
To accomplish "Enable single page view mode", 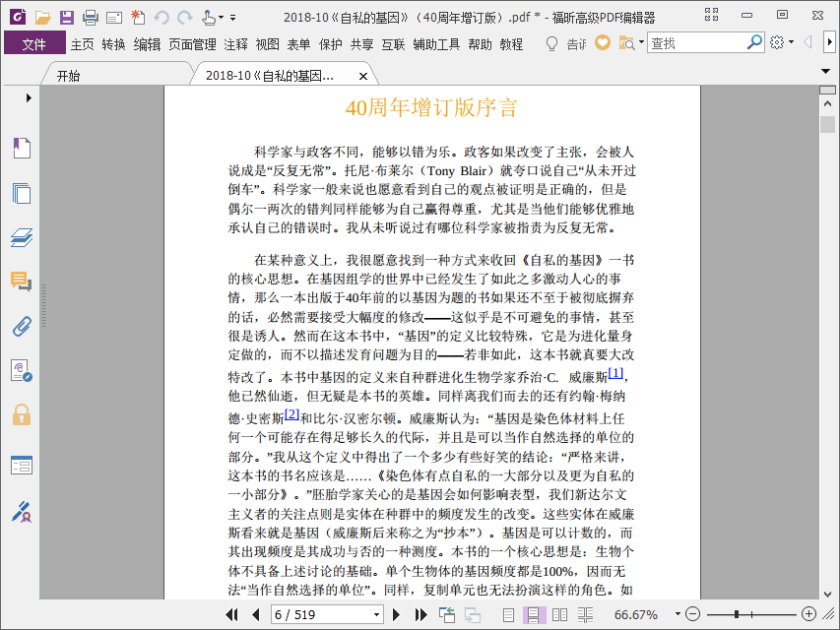I will click(508, 614).
